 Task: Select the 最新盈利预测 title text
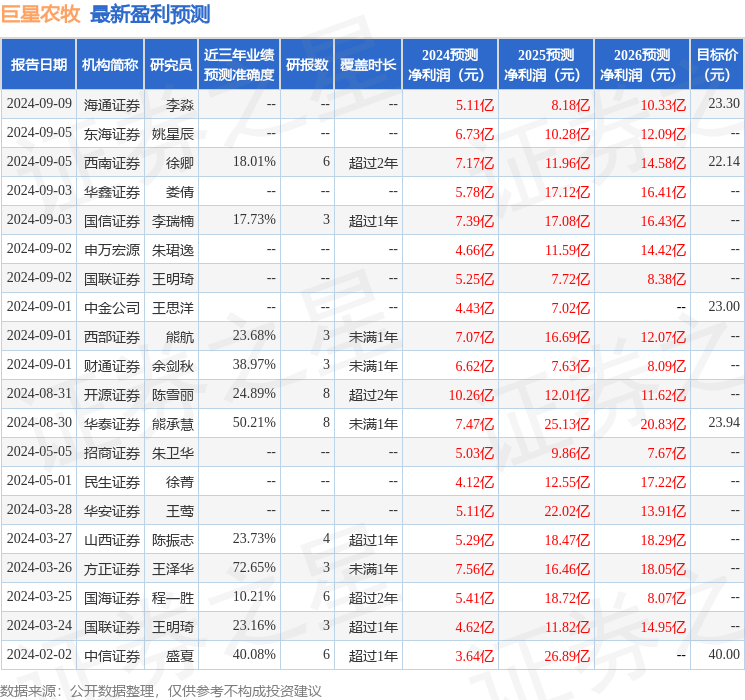(150, 14)
